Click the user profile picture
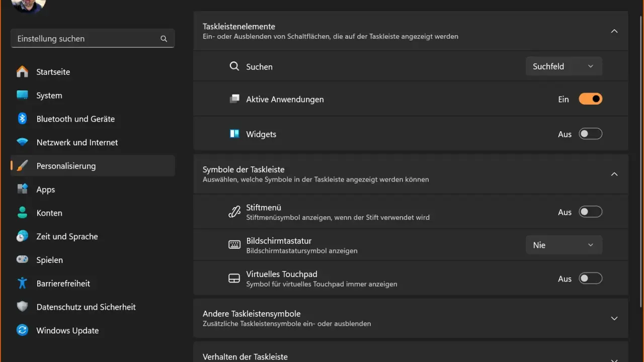The height and width of the screenshot is (362, 644). [28, 5]
